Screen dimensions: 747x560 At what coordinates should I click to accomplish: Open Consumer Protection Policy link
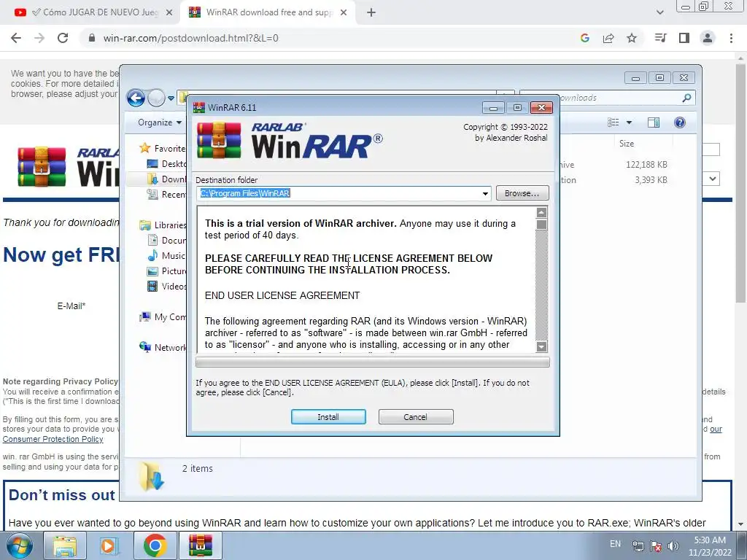(53, 439)
